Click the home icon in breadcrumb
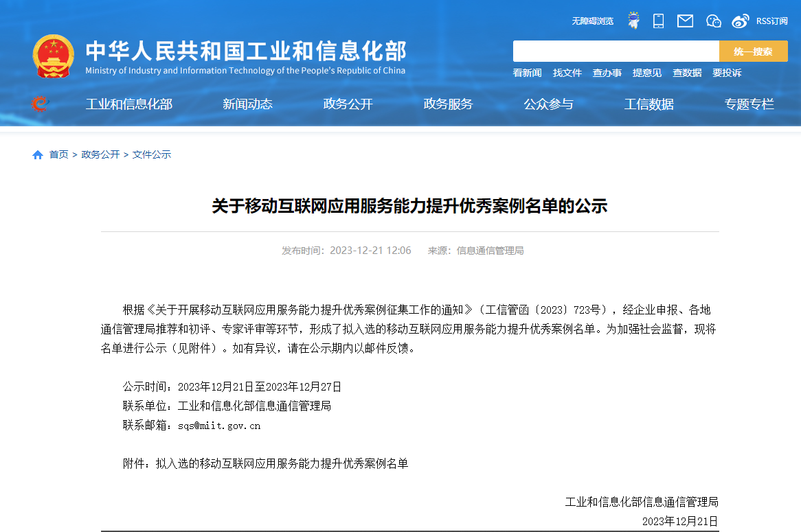 [38, 155]
